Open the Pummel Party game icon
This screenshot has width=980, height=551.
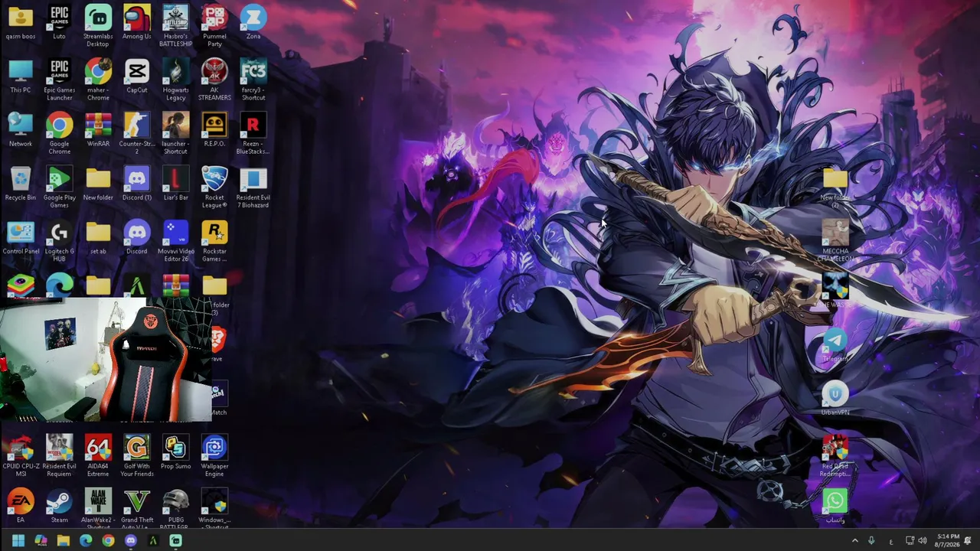(x=214, y=26)
